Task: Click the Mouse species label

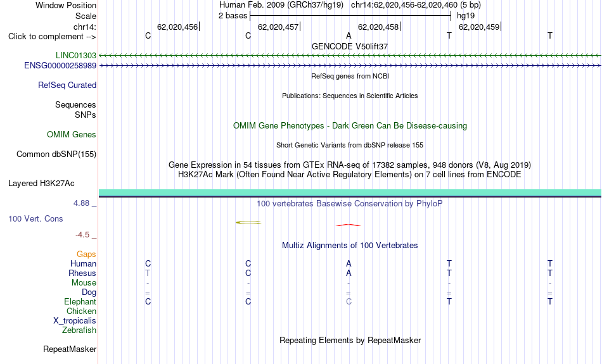Action: 84,283
